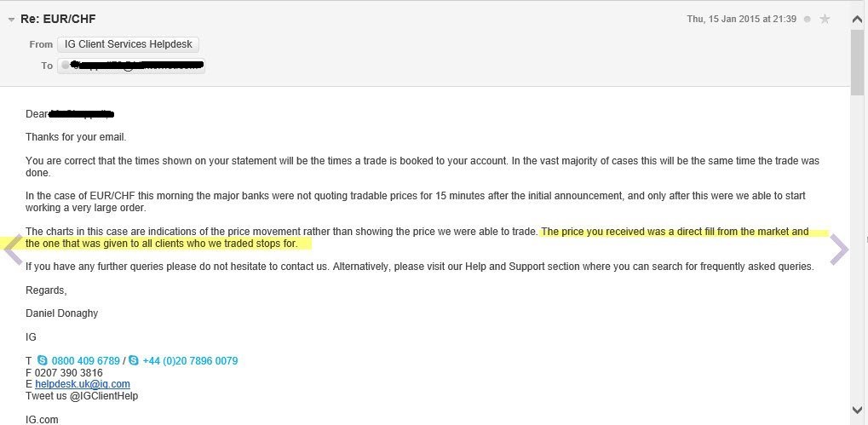Go to next image with right arrow
This screenshot has height=425, width=868.
[839, 250]
